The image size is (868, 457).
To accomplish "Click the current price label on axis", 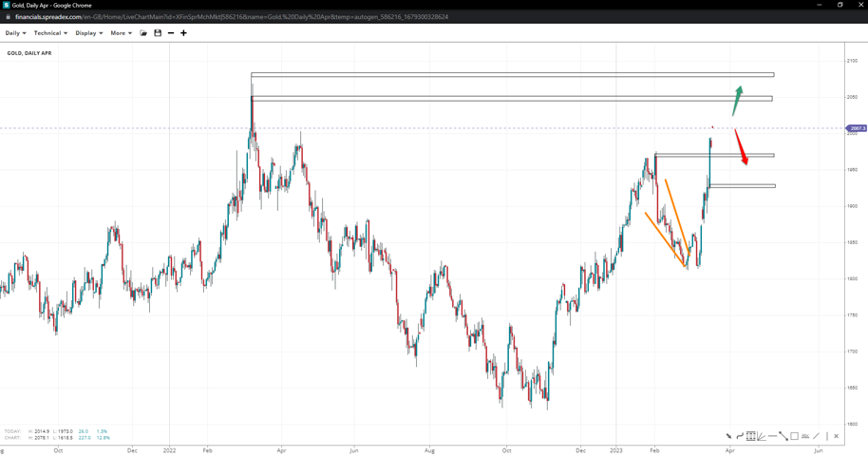I will (x=857, y=128).
